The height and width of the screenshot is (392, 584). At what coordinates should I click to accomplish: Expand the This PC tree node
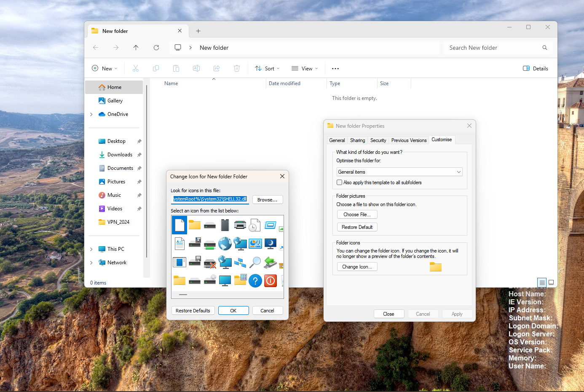click(91, 249)
